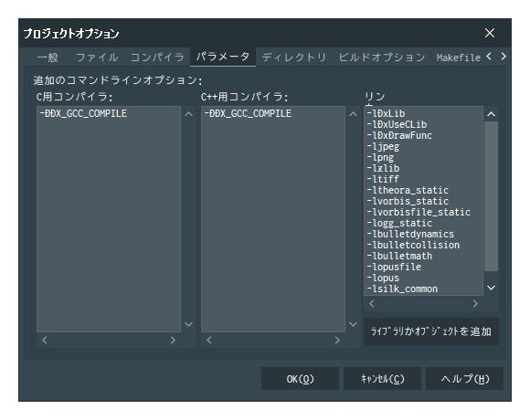Click the -lbulletcollision linker entry
530x420 pixels.
[x=413, y=245]
